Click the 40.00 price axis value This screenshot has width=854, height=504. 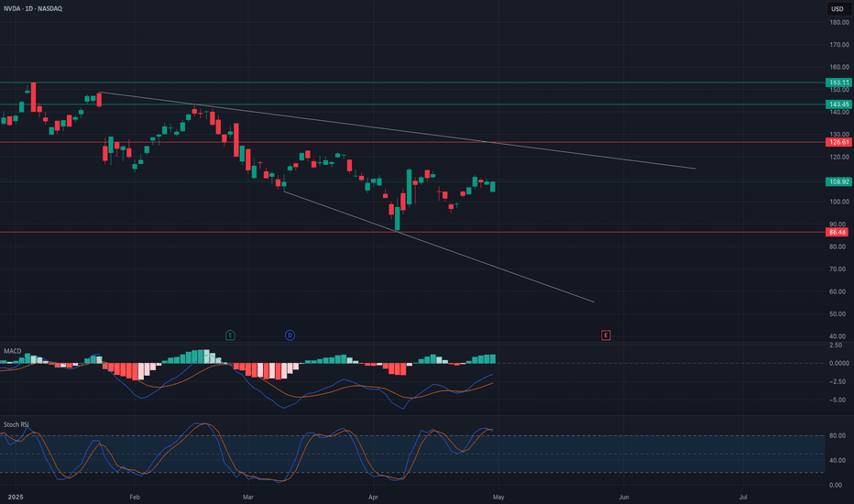pos(838,336)
